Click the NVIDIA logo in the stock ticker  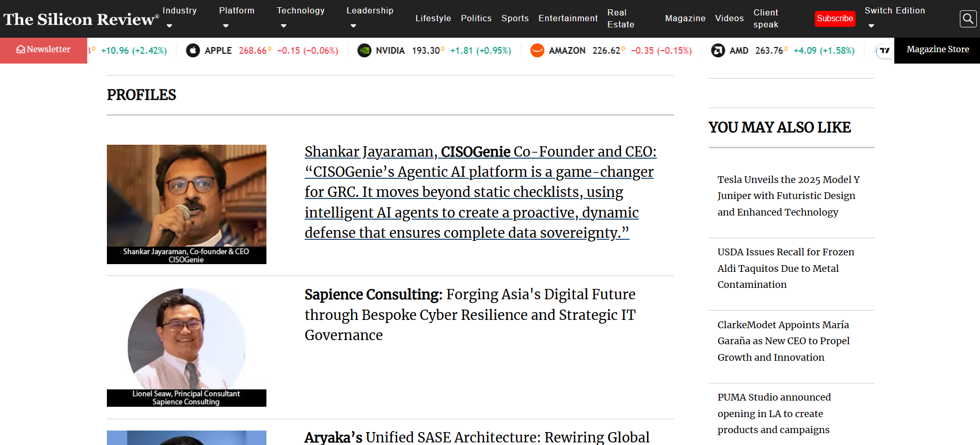(x=366, y=50)
